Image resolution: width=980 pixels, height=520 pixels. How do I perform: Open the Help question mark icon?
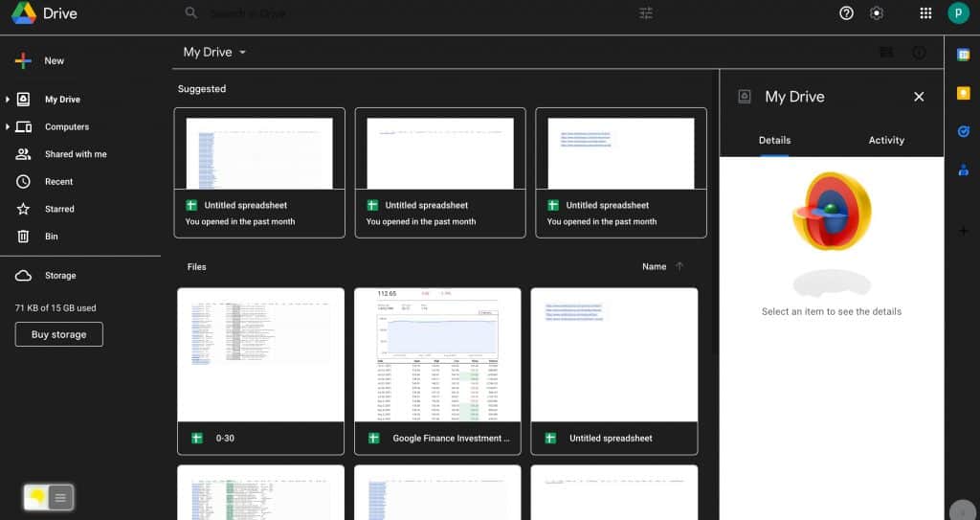click(x=846, y=13)
